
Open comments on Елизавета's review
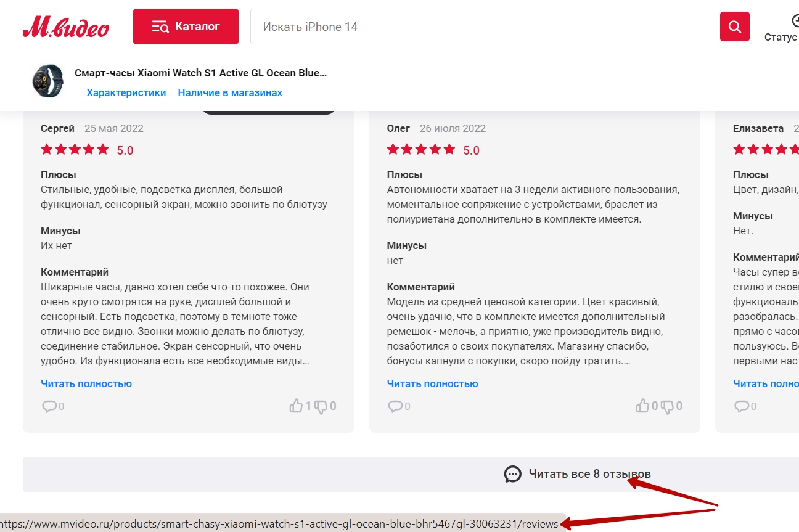coord(742,406)
